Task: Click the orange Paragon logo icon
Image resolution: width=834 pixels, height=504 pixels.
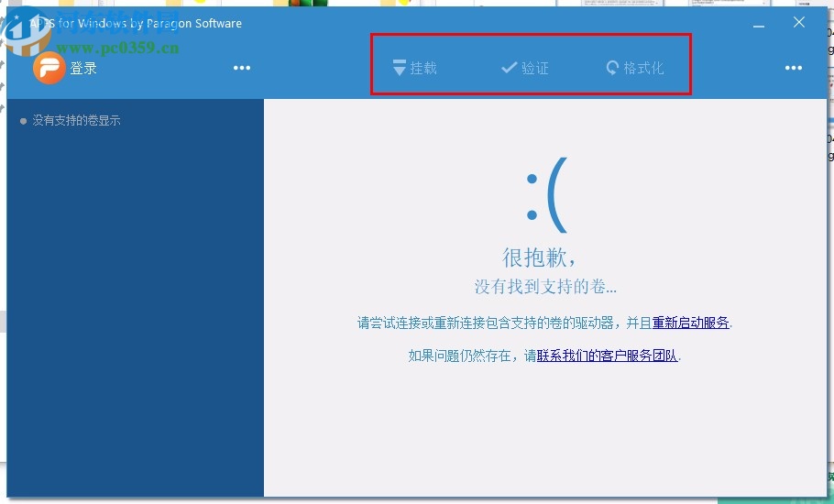Action: (49, 68)
